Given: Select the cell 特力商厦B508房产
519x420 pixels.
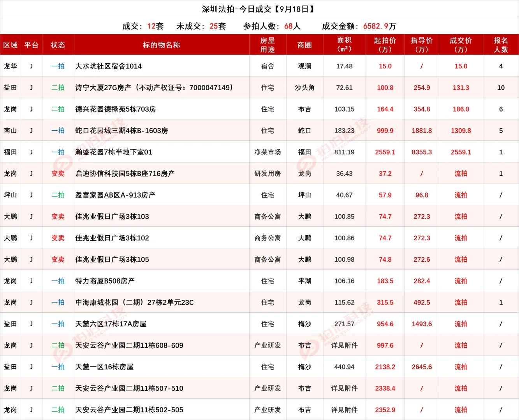Looking at the screenshot, I should [x=162, y=281].
